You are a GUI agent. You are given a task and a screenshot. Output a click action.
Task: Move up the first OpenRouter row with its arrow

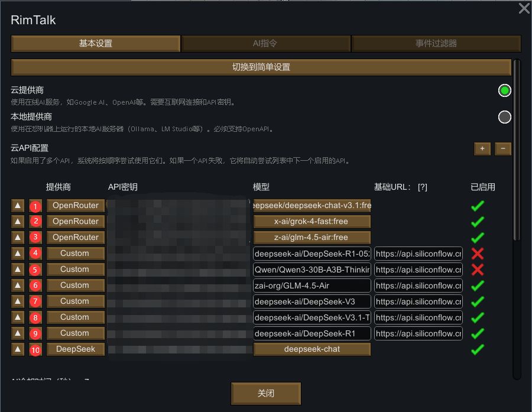(x=18, y=206)
